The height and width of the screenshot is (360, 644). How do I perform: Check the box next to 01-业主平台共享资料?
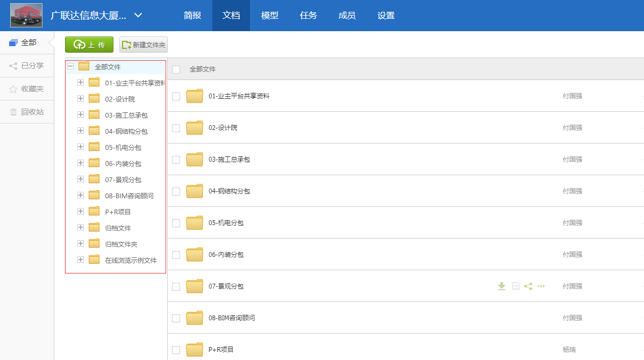tap(176, 96)
